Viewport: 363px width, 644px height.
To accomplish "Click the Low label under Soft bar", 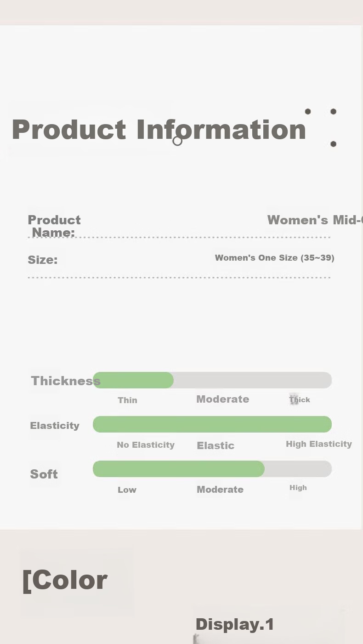I will point(127,490).
